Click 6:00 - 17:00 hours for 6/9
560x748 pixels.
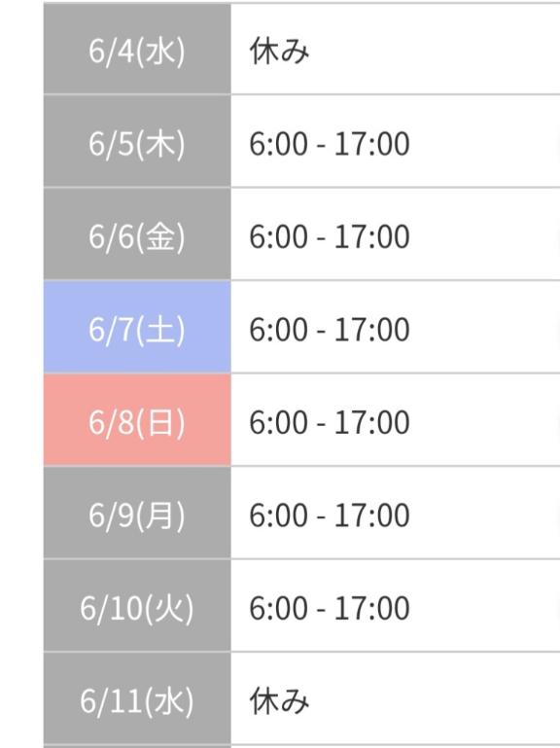pyautogui.click(x=330, y=515)
